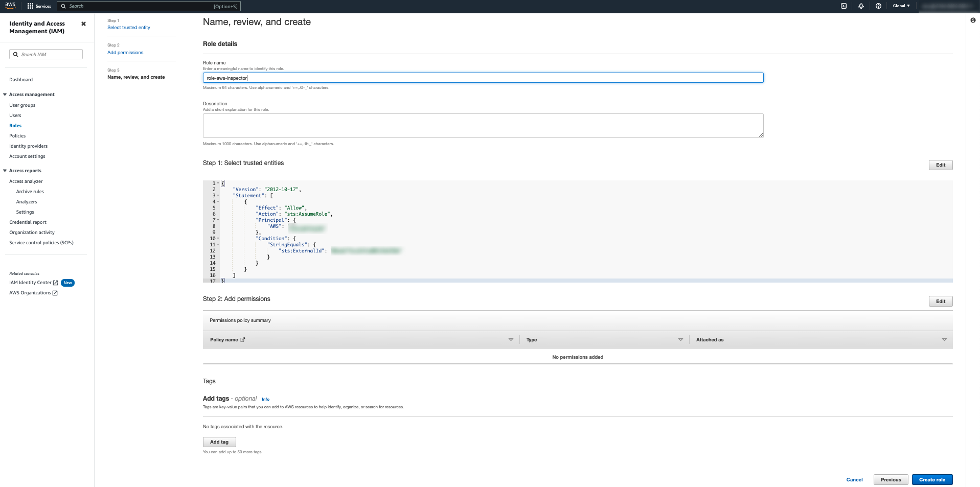The width and height of the screenshot is (980, 487).
Task: Sort by Policy name column arrow
Action: (511, 339)
